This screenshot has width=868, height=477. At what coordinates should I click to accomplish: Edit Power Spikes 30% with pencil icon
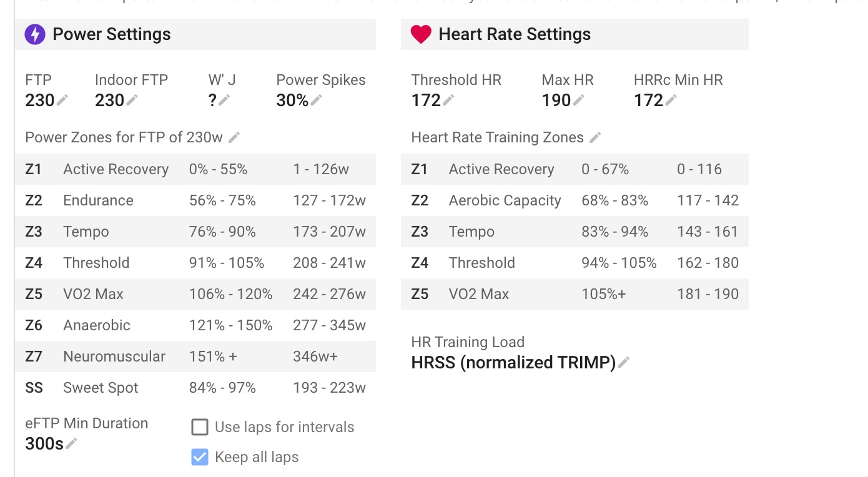pos(317,100)
